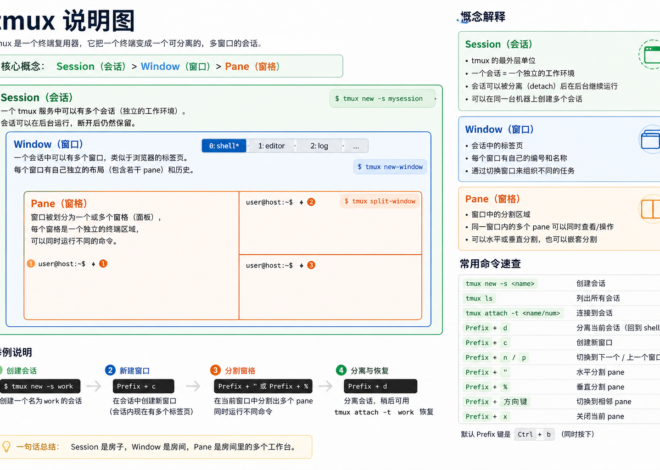Screen dimensions: 660x470
Task: Click the tmux new -s <name> table command
Action: point(500,284)
